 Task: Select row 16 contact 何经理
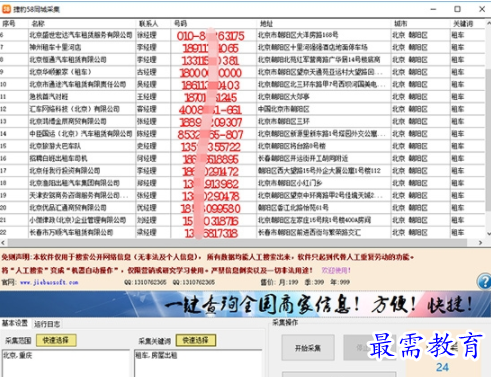(x=147, y=158)
